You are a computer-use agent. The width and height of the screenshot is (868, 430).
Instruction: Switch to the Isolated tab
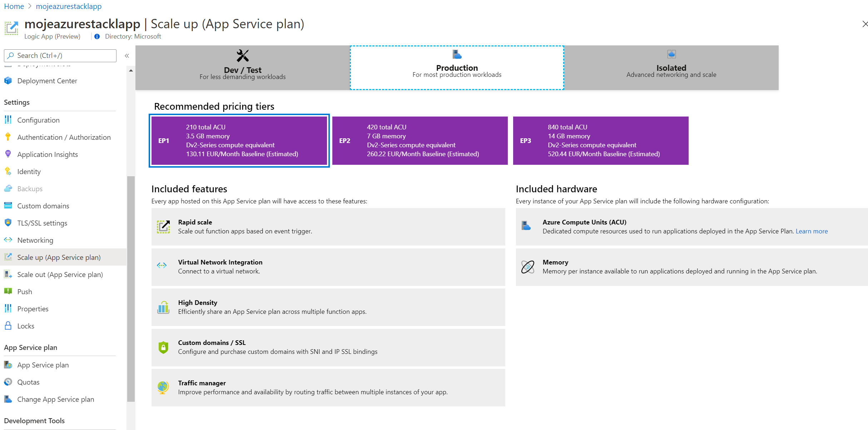671,68
